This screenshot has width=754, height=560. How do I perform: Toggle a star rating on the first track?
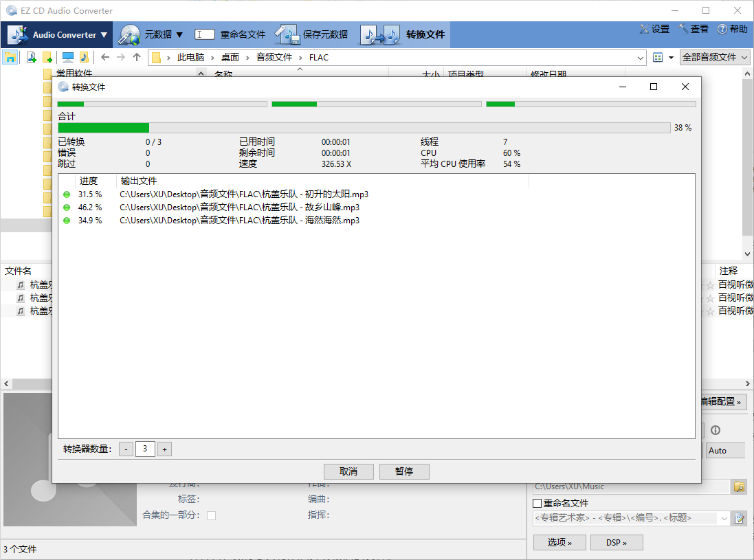[x=710, y=284]
